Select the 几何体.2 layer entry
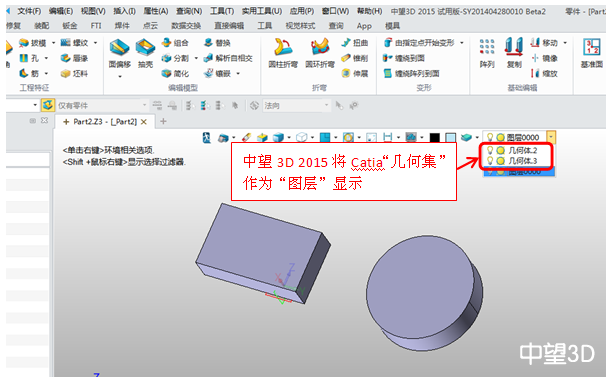This screenshot has width=609, height=380. (523, 150)
